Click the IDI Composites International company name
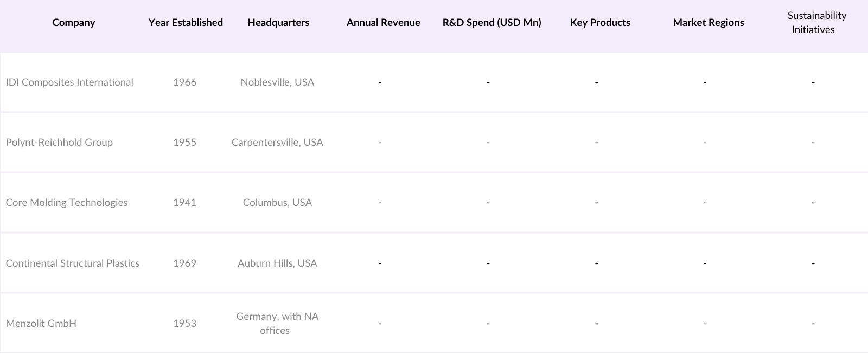The width and height of the screenshot is (868, 354). (69, 82)
